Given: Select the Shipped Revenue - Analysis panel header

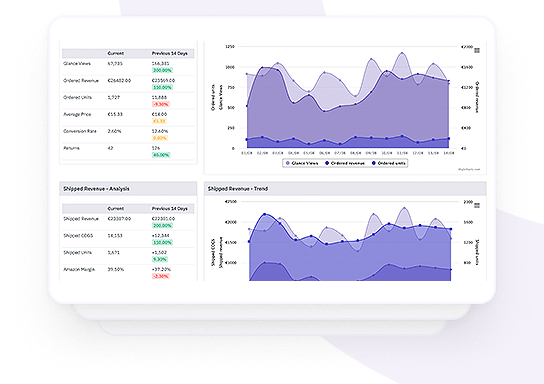Looking at the screenshot, I should (x=128, y=189).
